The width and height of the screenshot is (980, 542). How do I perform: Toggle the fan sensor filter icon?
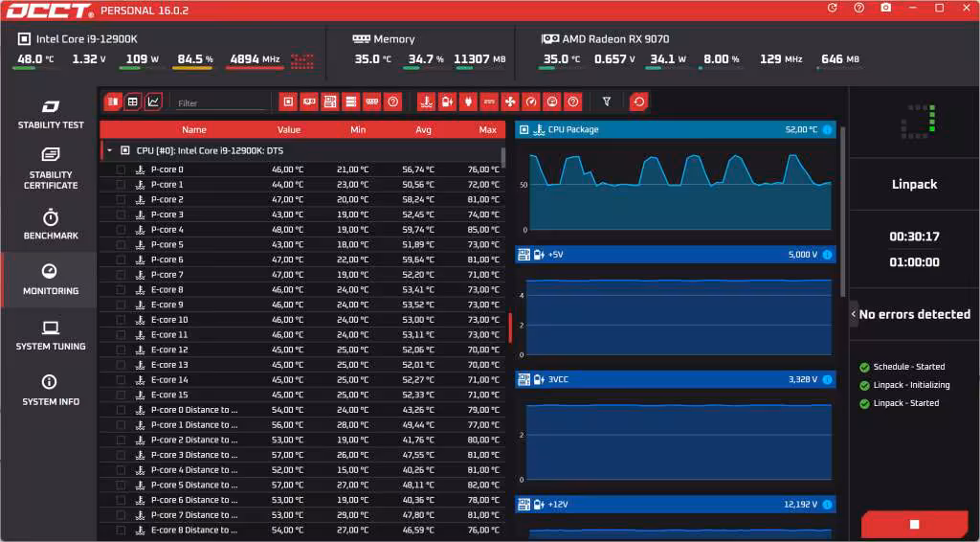[510, 102]
